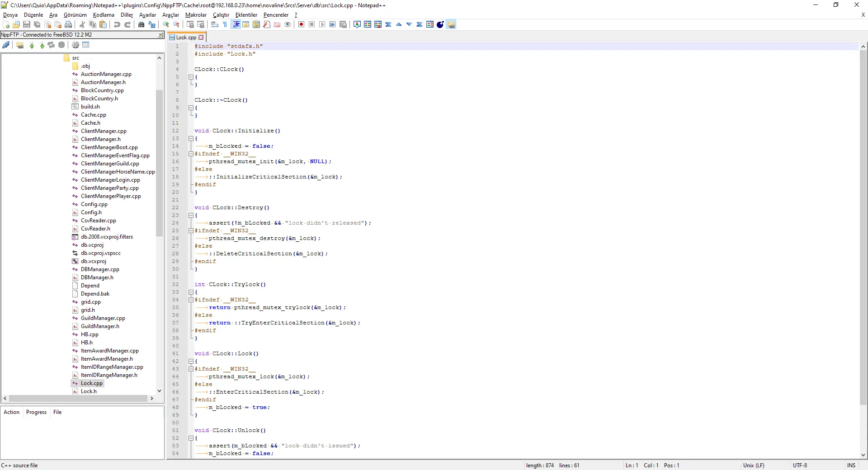
Task: Click the Zoom in toolbar icon
Action: (x=166, y=24)
